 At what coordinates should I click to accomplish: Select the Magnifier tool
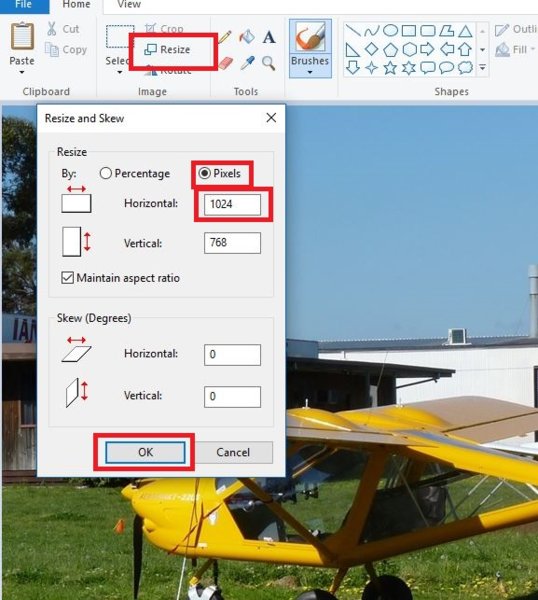[x=269, y=63]
